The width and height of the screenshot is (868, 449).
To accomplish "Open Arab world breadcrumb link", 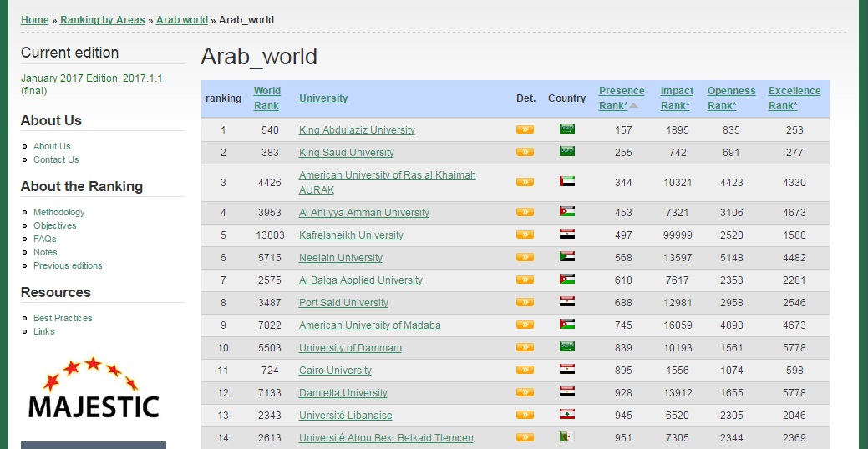I will coord(182,20).
